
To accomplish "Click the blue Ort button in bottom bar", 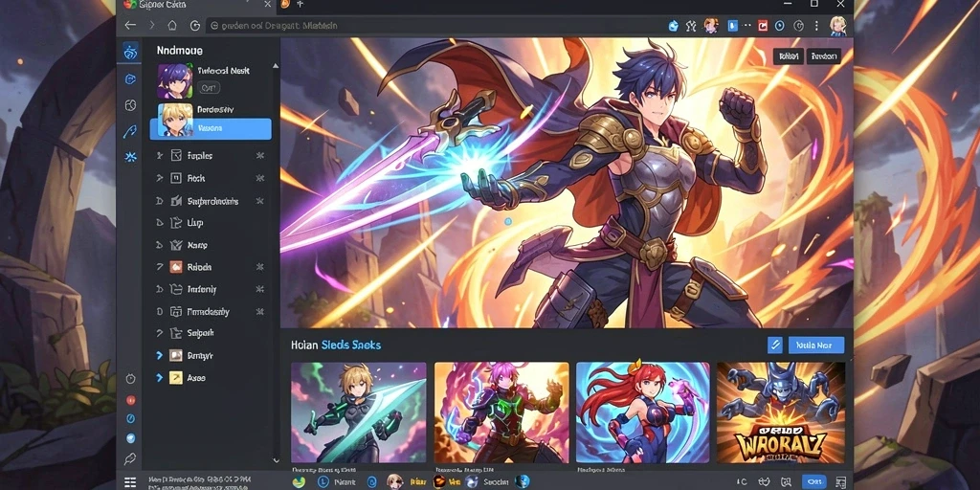I will (x=815, y=481).
